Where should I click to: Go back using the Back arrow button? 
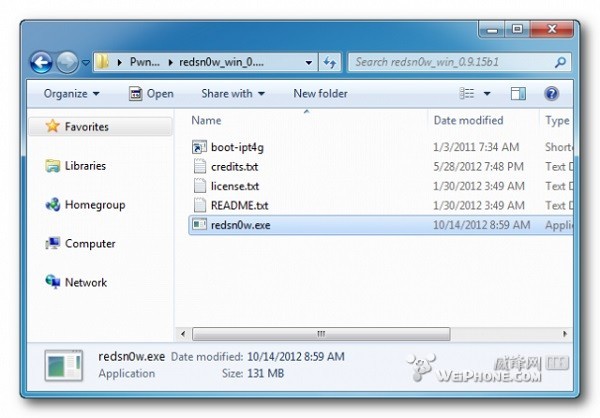pos(41,62)
